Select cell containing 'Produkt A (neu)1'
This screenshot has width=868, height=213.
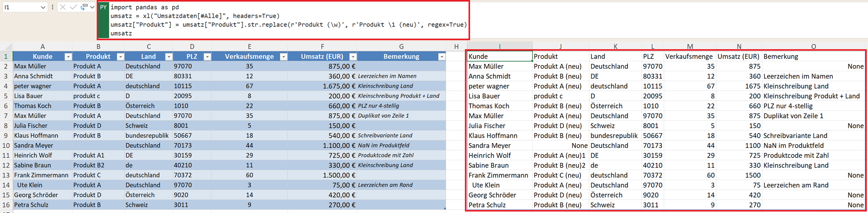click(x=560, y=155)
